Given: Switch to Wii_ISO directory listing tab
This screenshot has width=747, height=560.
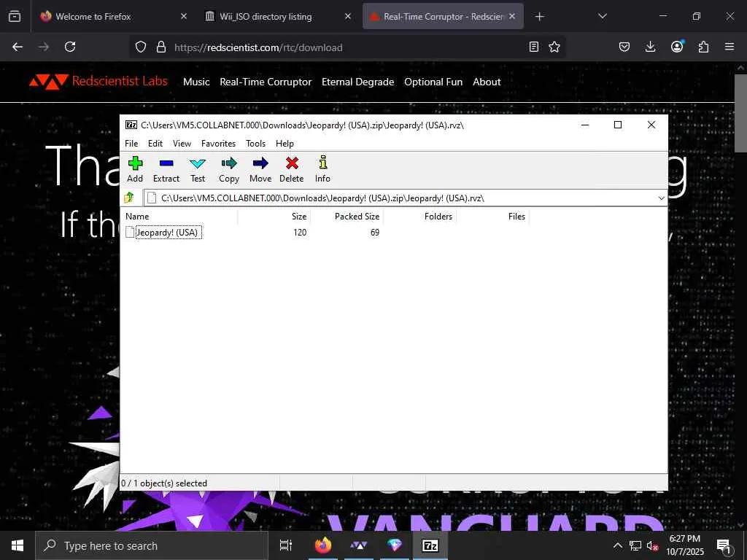Looking at the screenshot, I should (279, 16).
